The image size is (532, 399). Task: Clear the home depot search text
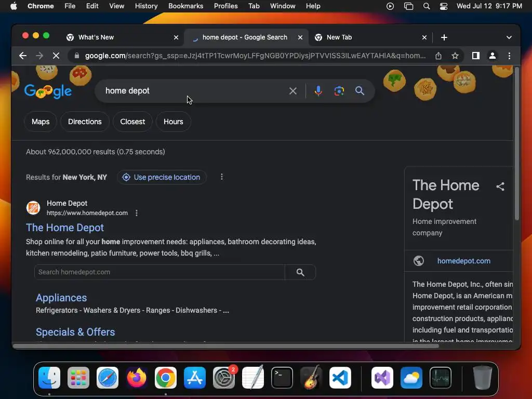tap(293, 91)
